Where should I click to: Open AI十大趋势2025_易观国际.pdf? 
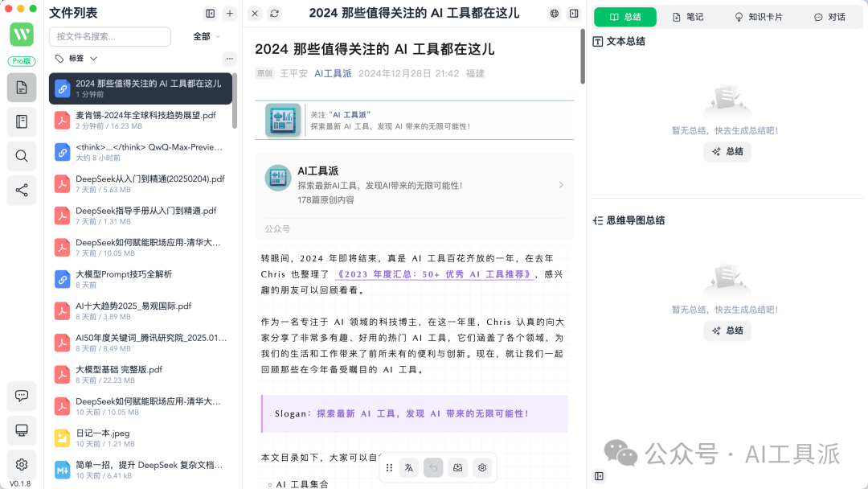click(x=141, y=310)
